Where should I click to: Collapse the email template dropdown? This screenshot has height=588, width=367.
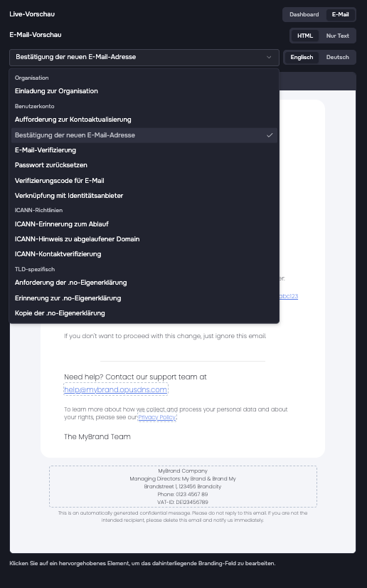(144, 58)
